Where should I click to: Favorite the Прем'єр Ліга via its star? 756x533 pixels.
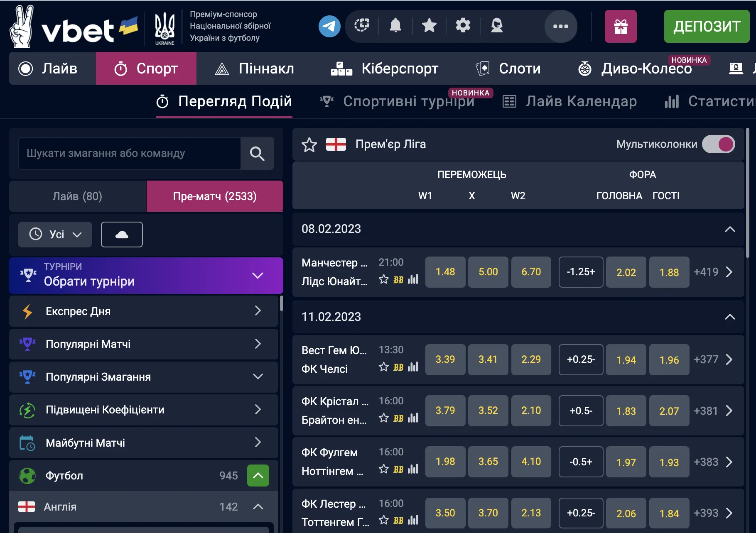[x=309, y=144]
